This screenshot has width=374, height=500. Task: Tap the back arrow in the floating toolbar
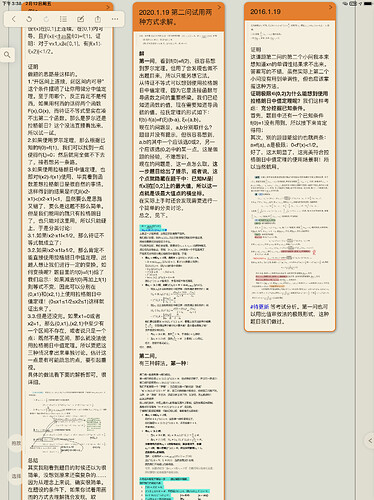click(14, 19)
